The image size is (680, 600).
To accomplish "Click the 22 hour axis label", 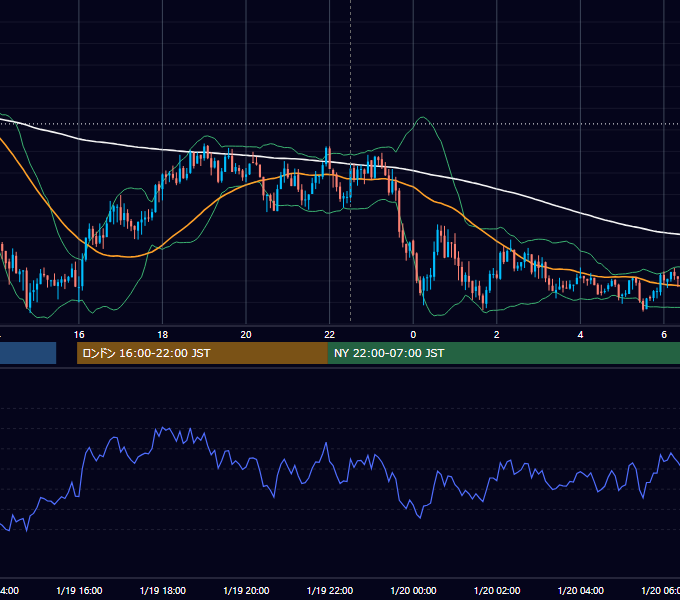I will [x=330, y=335].
